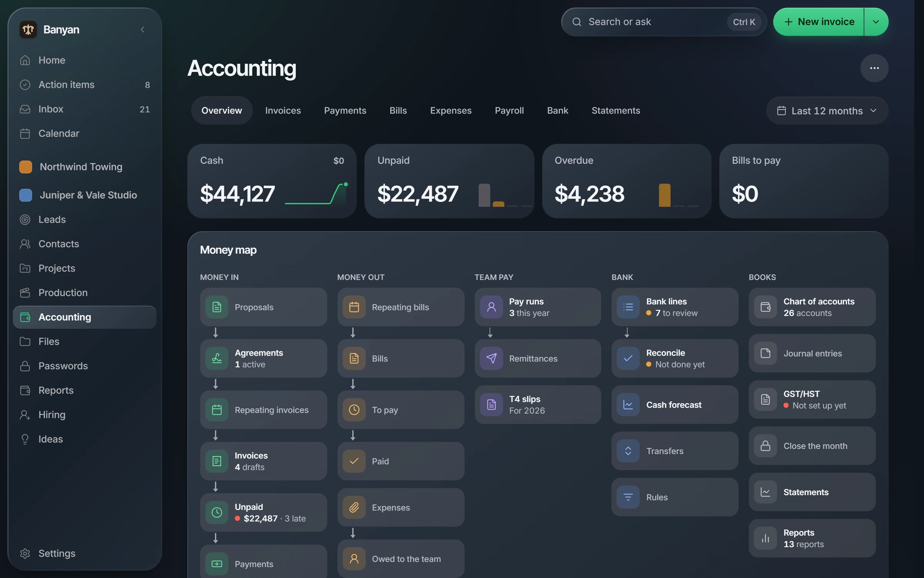
Task: Open the Inbox sidebar item
Action: click(85, 109)
